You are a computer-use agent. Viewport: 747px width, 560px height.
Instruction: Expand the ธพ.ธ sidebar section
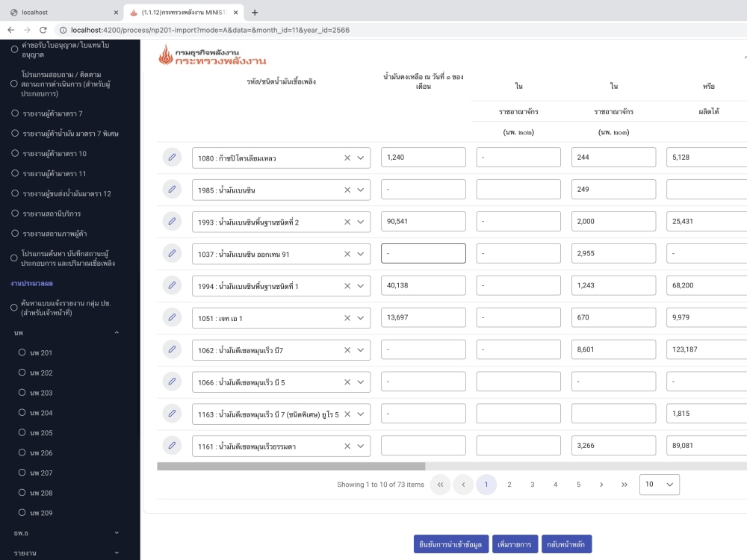(x=117, y=533)
